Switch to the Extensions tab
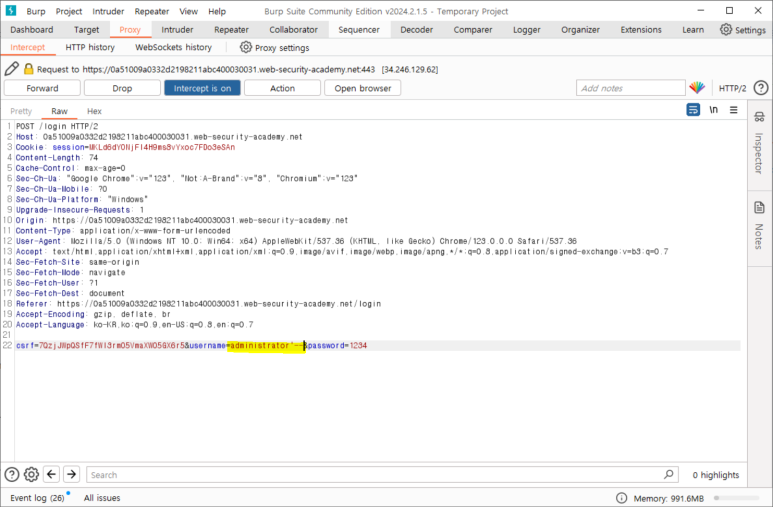Viewport: 773px width, 507px height. click(641, 30)
